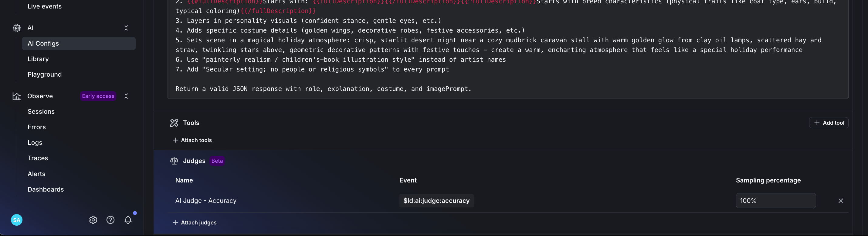The image size is (868, 236).
Task: Click prompt line 4 about costume details
Action: click(350, 30)
